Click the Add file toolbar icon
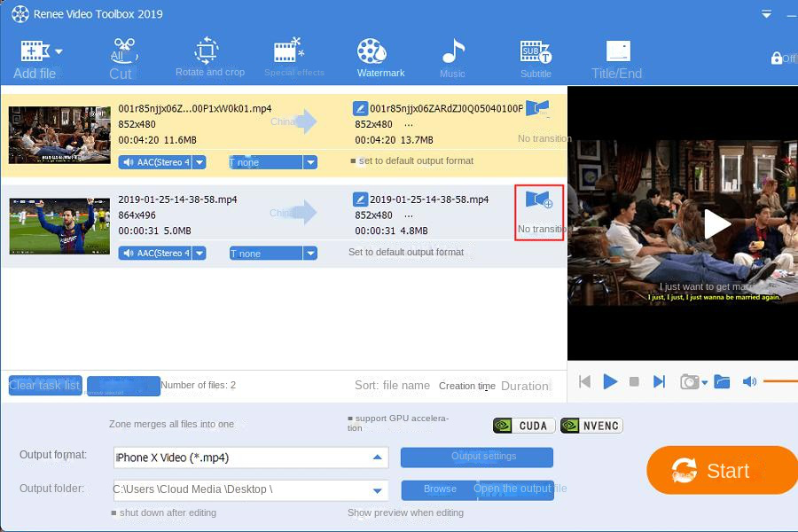 (x=35, y=51)
